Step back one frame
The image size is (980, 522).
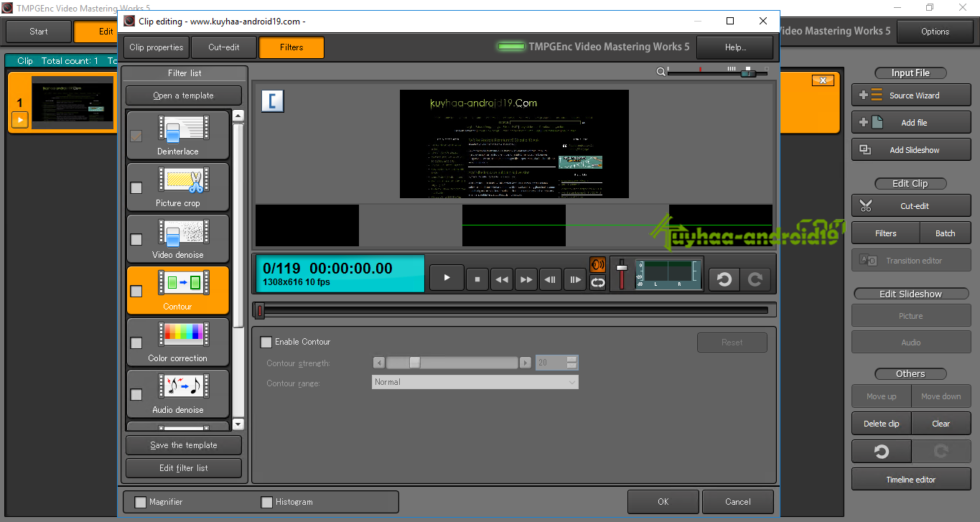point(551,279)
